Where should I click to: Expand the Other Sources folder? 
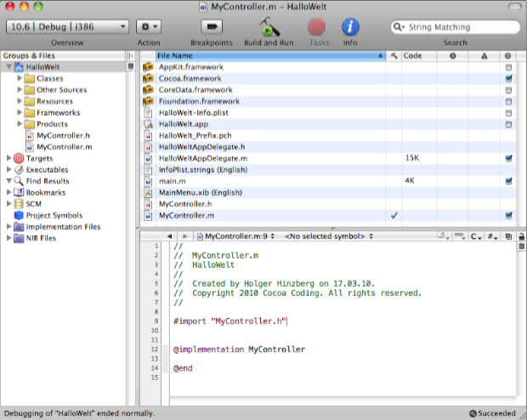coord(20,89)
